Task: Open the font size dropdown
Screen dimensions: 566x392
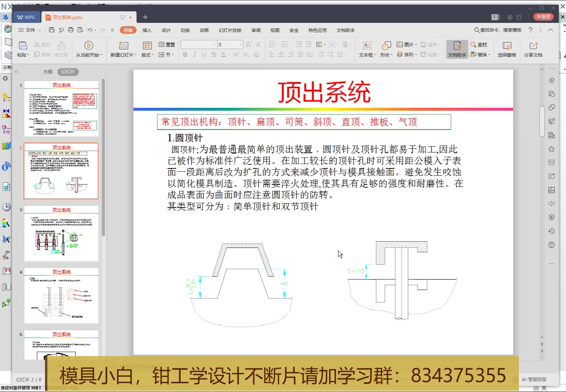Action: (241, 45)
